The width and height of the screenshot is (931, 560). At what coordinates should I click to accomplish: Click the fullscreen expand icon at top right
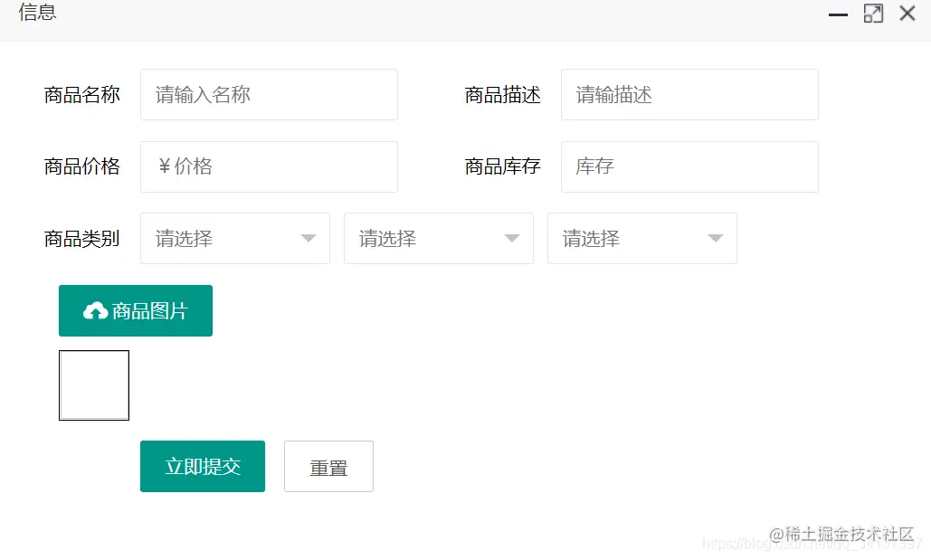(872, 14)
